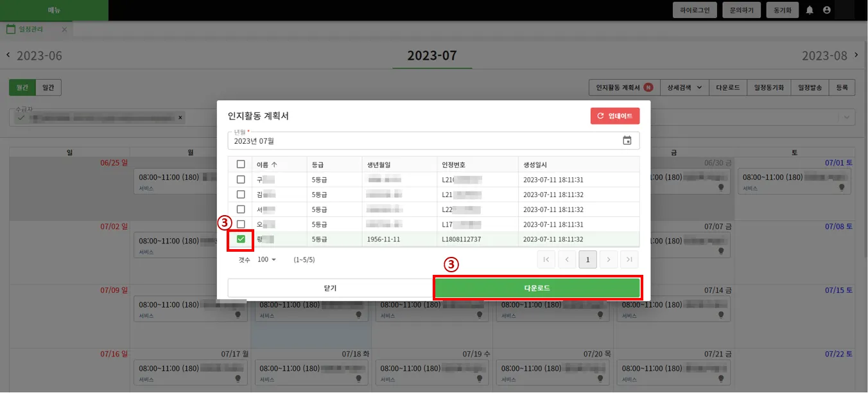Go to previous month with the left chevron
The width and height of the screenshot is (868, 393).
tap(8, 55)
